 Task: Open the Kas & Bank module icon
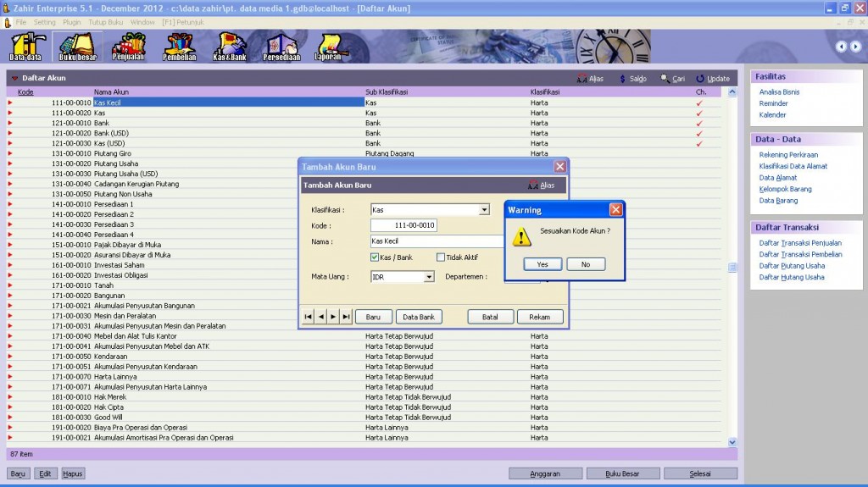(x=230, y=47)
